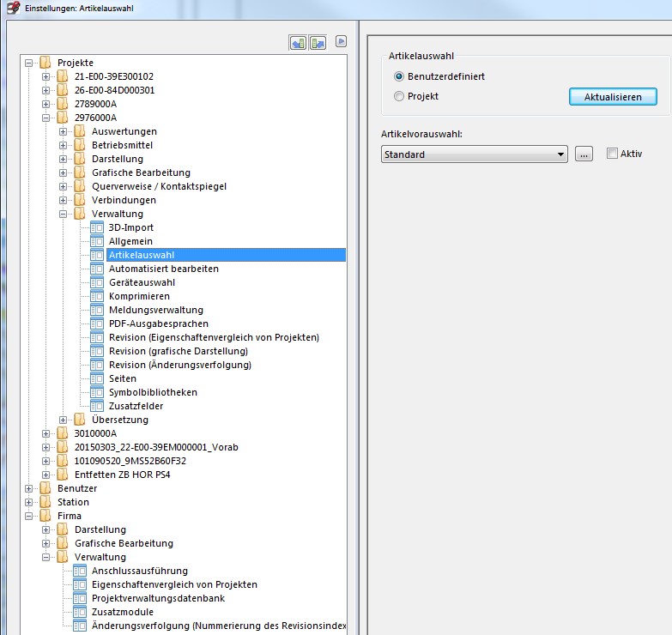672x635 pixels.
Task: Select the Grafische Bearbeitung folder under 2976000A
Action: 141,172
